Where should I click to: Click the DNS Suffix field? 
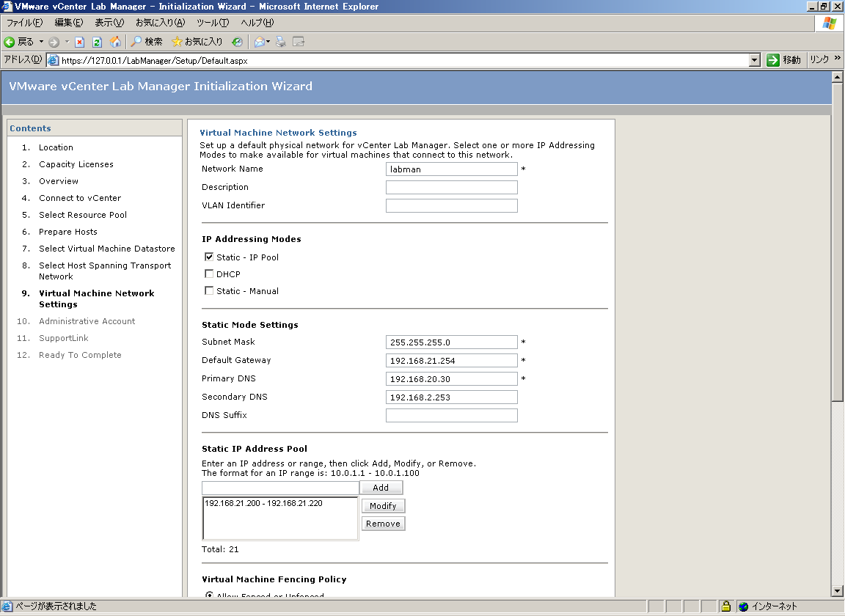pos(452,416)
